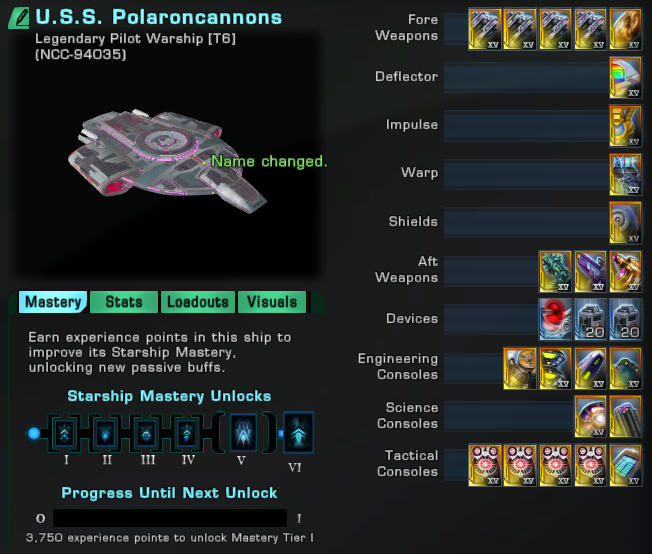Select the first Fore Weapons cannon
The image size is (652, 554).
[484, 29]
